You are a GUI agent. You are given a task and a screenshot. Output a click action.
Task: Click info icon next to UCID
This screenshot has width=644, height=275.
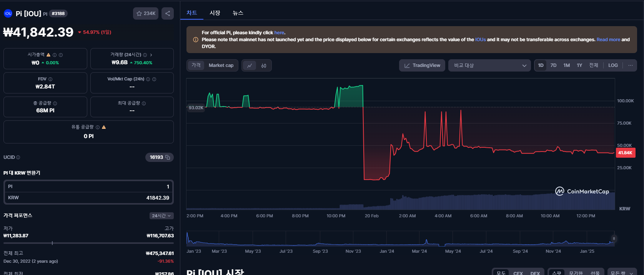pos(18,157)
